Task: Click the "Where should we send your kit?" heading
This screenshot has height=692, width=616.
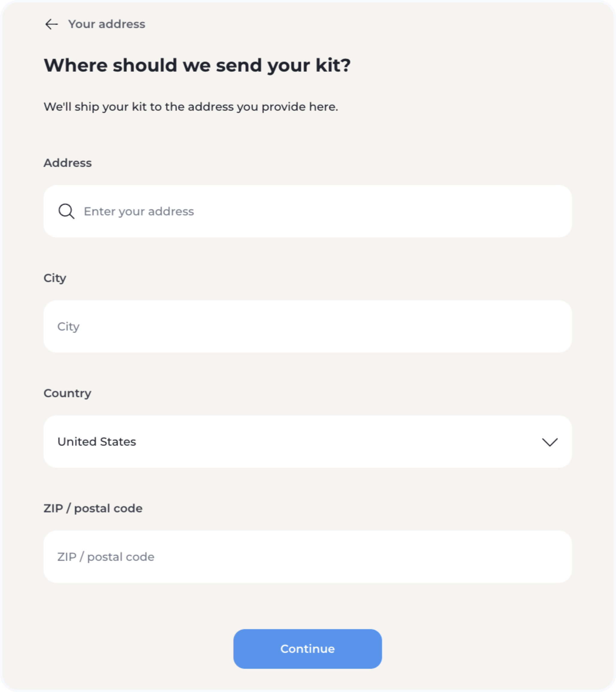Action: (x=197, y=65)
